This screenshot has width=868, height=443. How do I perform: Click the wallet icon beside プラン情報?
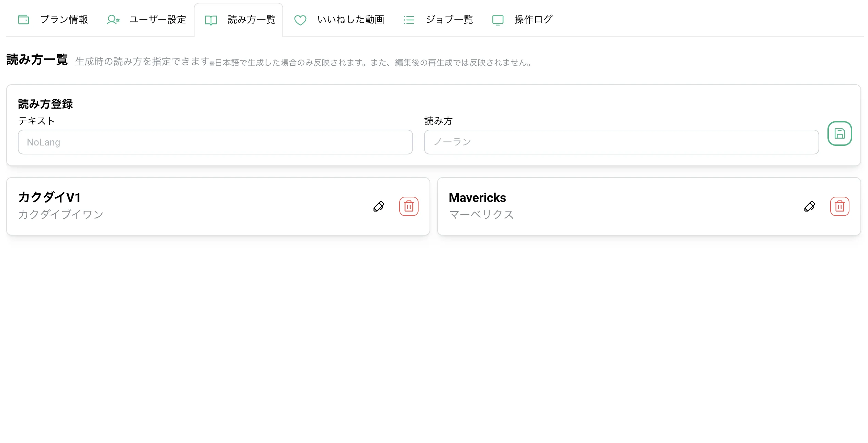23,20
